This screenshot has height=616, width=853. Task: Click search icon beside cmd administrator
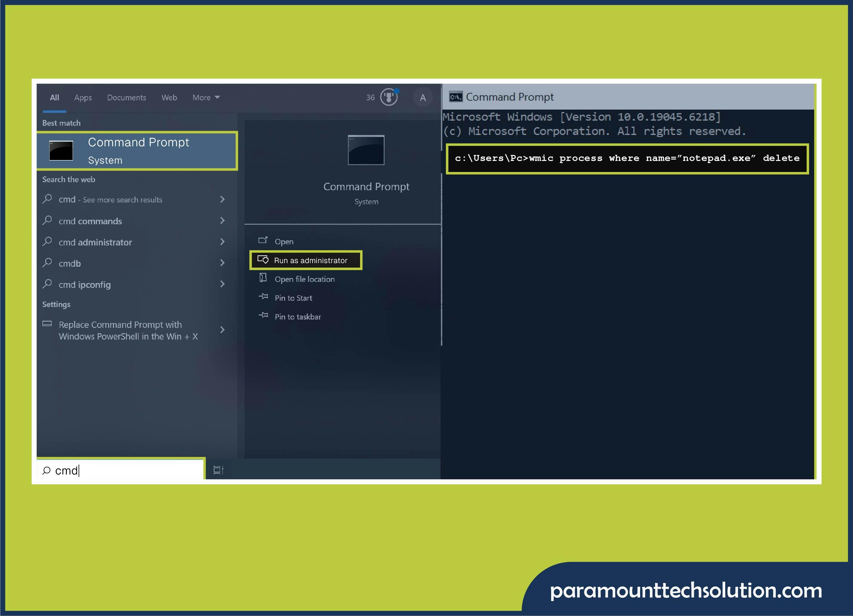(x=47, y=242)
